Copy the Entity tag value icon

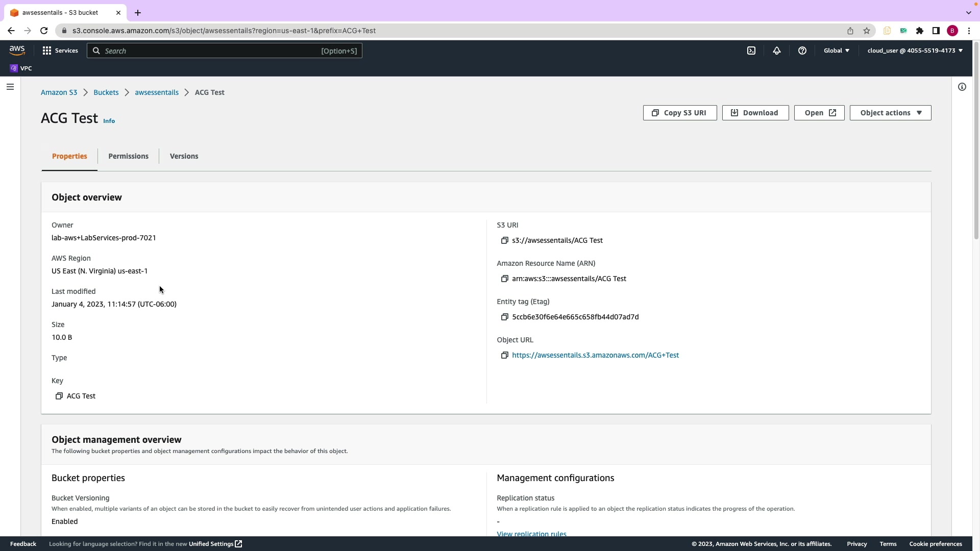click(504, 317)
